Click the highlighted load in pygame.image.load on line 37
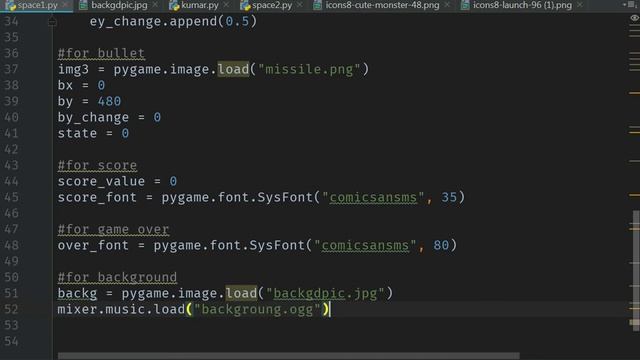Viewport: 640px width, 360px height. (x=233, y=69)
